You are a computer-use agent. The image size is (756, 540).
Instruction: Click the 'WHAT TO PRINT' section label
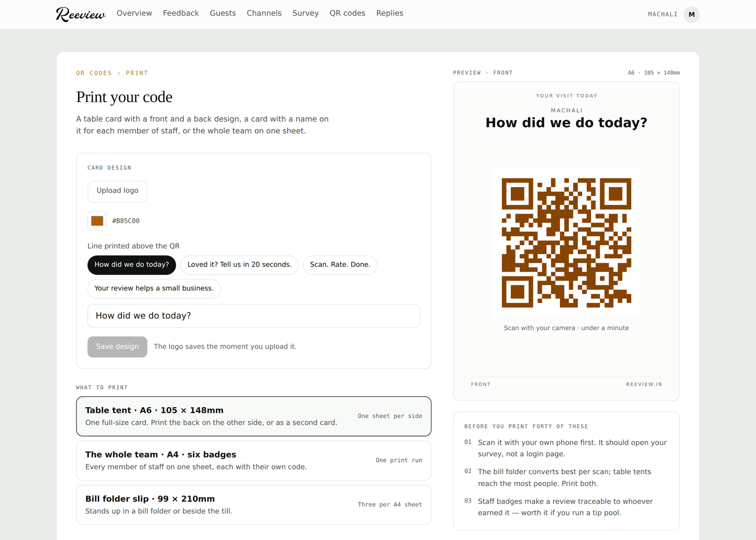click(102, 388)
